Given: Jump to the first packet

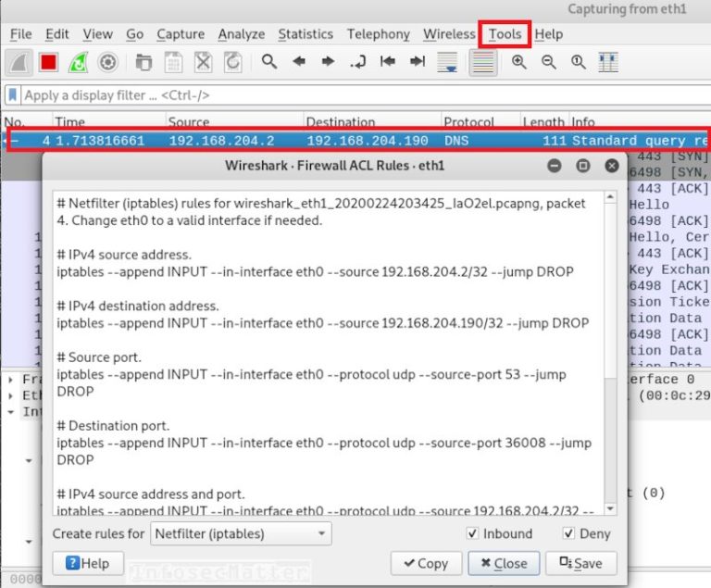Looking at the screenshot, I should (x=388, y=61).
